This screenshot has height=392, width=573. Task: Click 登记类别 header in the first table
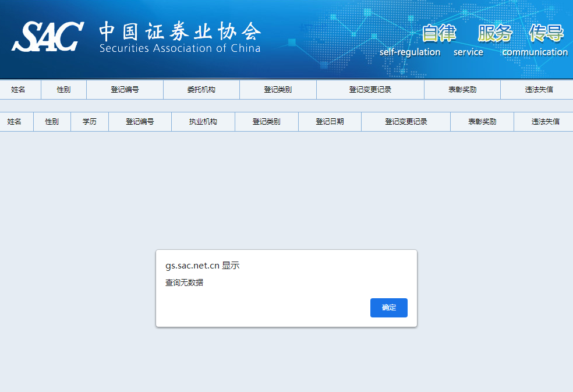point(278,90)
